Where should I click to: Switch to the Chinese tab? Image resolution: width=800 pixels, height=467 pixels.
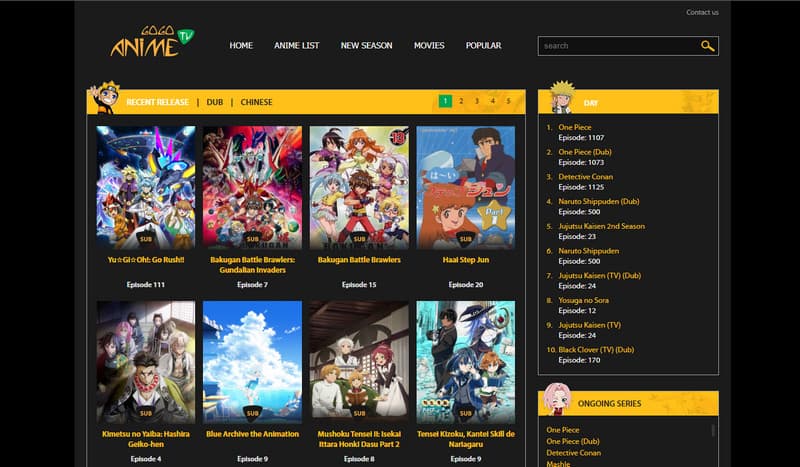click(256, 102)
